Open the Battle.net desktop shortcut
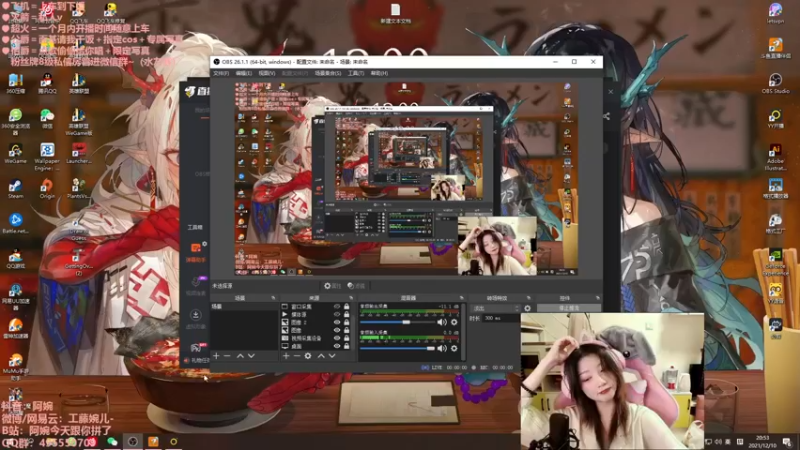This screenshot has height=450, width=800. 15,223
